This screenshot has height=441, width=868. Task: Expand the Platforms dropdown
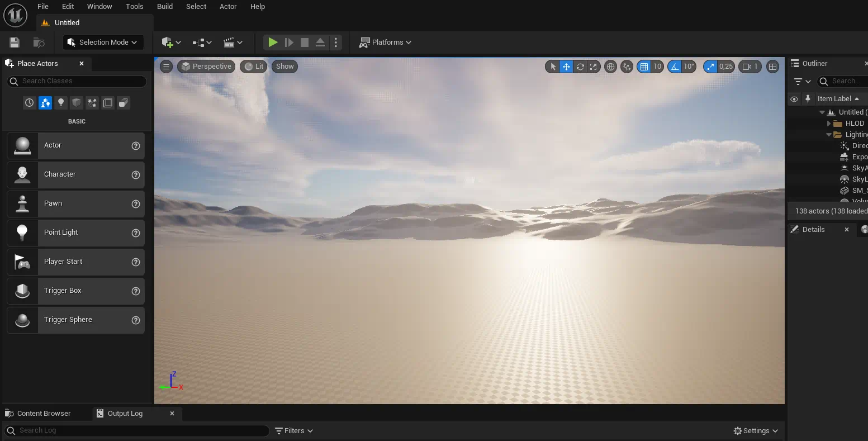tap(385, 42)
